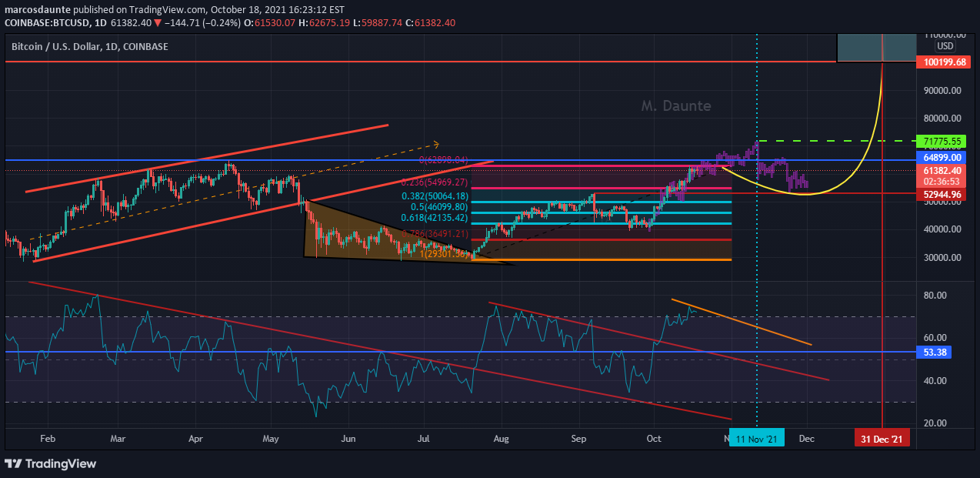Click the USD currency label on price axis
The width and height of the screenshot is (980, 478).
[x=945, y=46]
